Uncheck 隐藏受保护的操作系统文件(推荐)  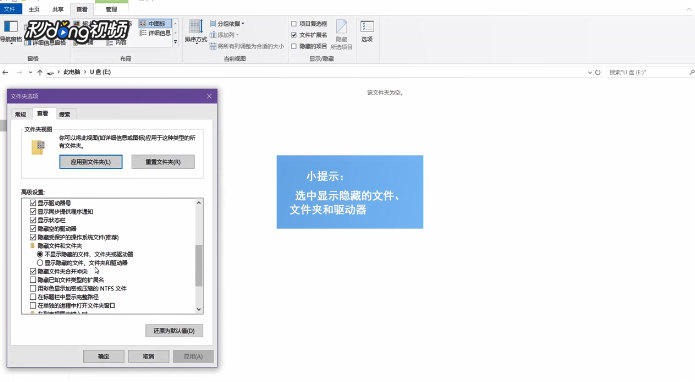[33, 237]
